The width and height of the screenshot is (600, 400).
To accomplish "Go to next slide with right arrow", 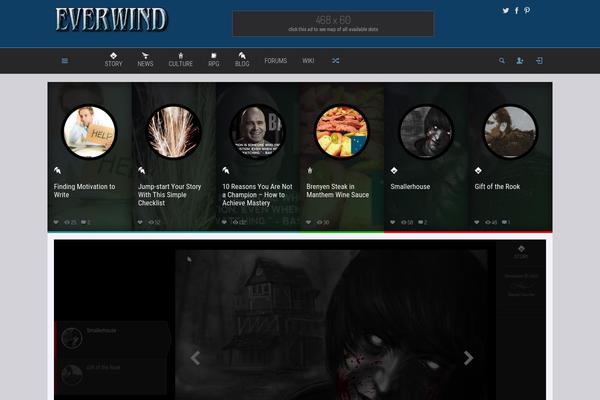I will coord(468,358).
